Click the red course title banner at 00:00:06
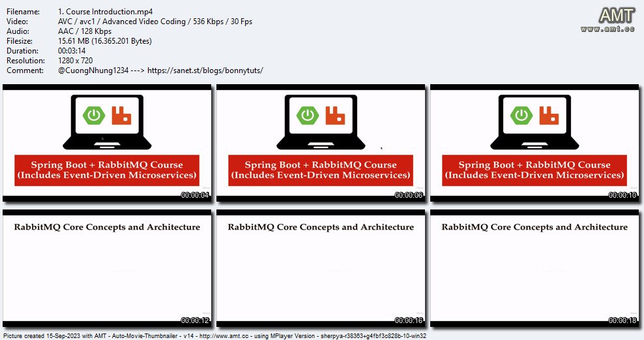Image resolution: width=644 pixels, height=340 pixels. click(x=321, y=170)
